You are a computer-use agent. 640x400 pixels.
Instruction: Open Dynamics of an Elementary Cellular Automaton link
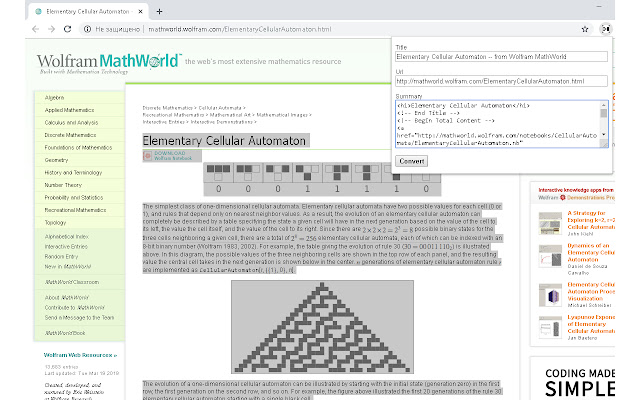tap(591, 252)
